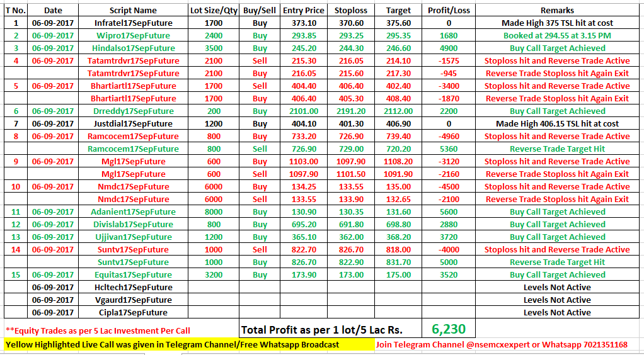This screenshot has height=355, width=644.
Task: Select the loss value -4960
Action: [449, 136]
